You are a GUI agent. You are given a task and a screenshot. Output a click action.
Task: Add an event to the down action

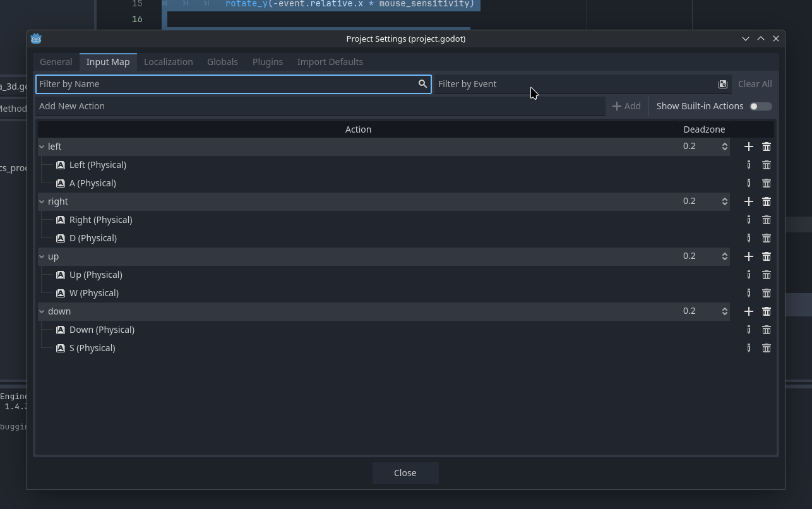(748, 311)
